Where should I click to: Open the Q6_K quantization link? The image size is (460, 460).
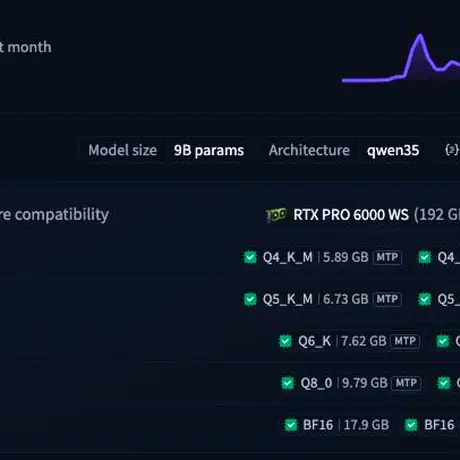point(315,341)
